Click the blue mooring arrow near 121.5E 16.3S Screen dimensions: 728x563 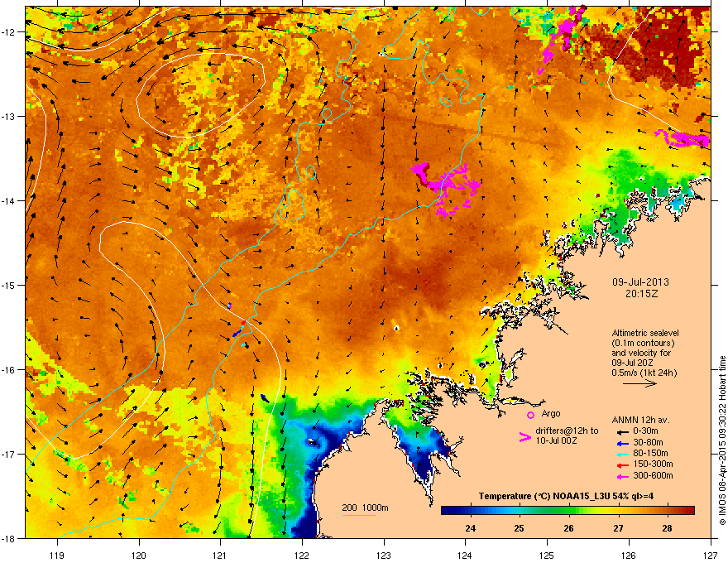(265, 397)
